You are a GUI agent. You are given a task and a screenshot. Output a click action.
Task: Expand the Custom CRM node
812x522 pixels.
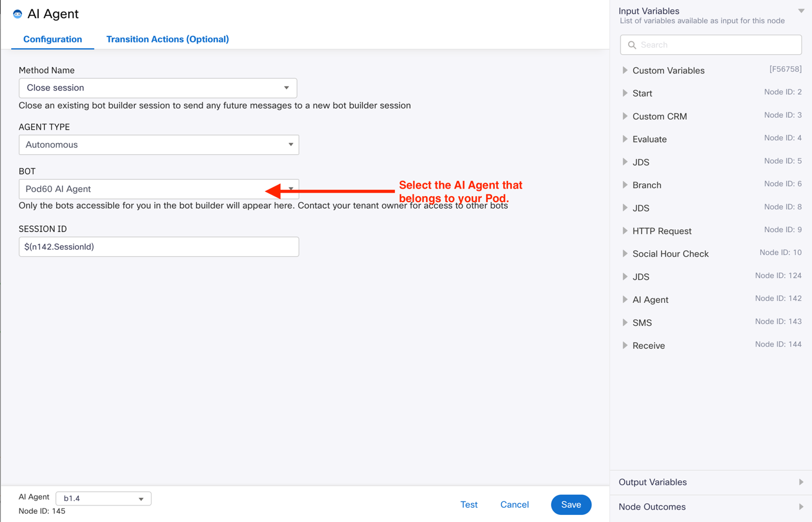[x=625, y=117]
